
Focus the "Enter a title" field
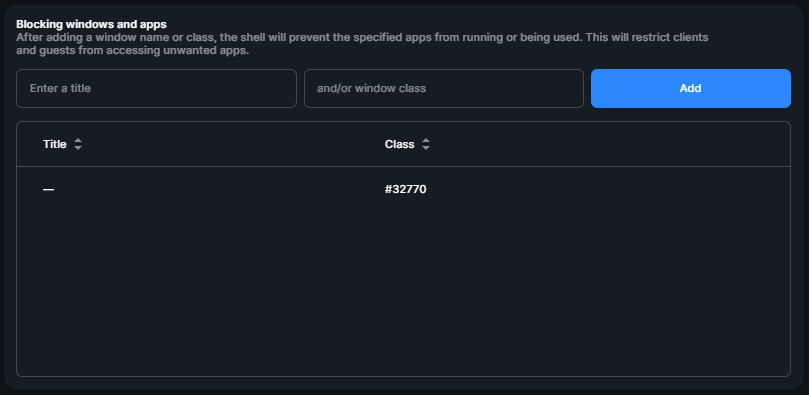(156, 88)
